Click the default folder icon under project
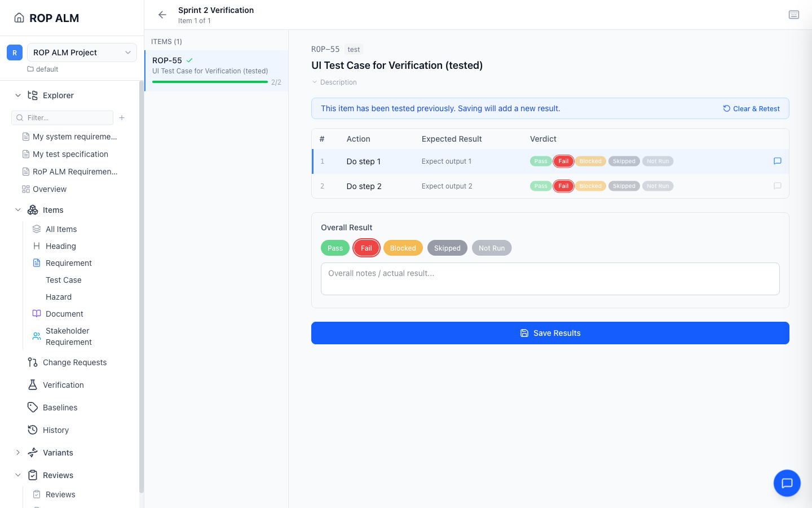The width and height of the screenshot is (812, 508). coord(30,69)
